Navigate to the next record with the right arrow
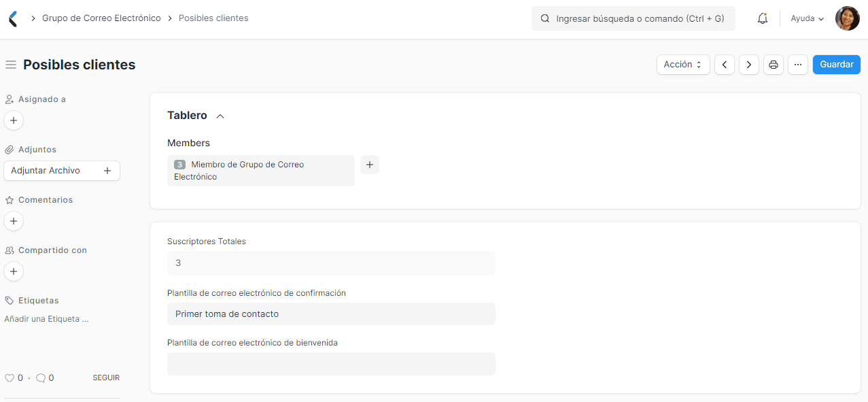Screen dimensions: 868x402 [x=748, y=64]
